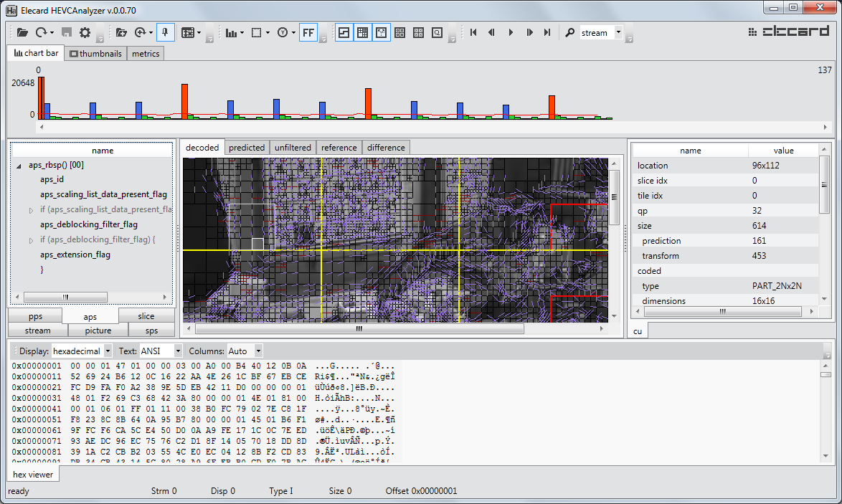Expand the if (aps_scaling_list_data_present_flag) node

(31, 210)
